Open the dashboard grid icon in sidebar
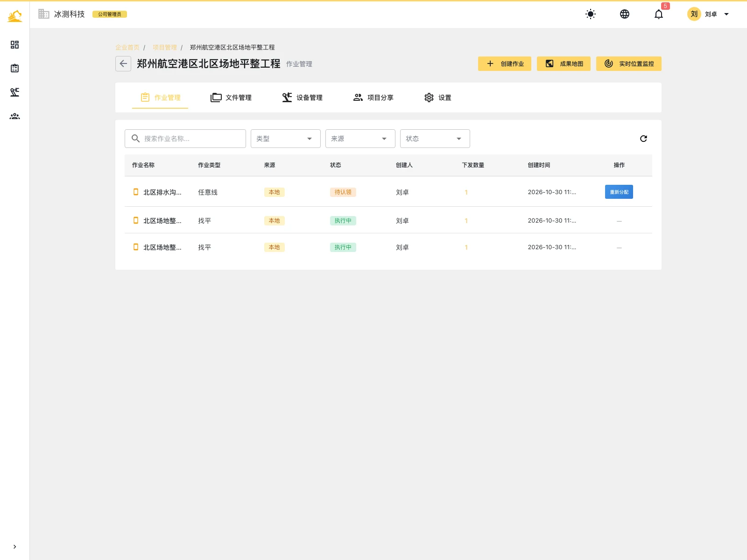The width and height of the screenshot is (747, 560). [14, 44]
